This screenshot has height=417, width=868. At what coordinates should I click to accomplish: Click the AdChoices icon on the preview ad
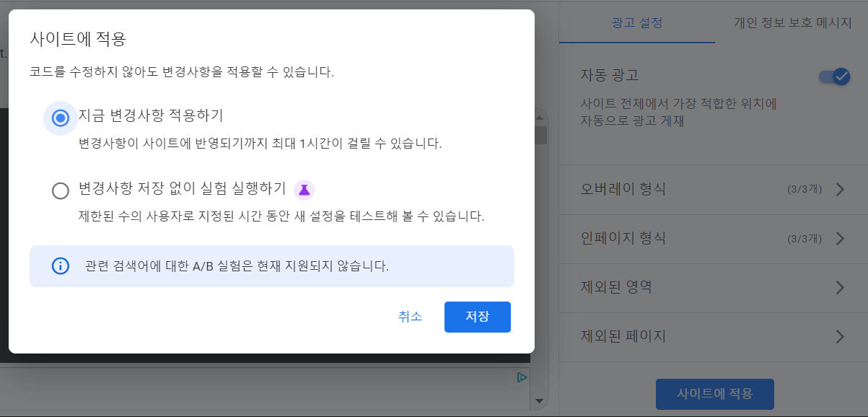522,377
